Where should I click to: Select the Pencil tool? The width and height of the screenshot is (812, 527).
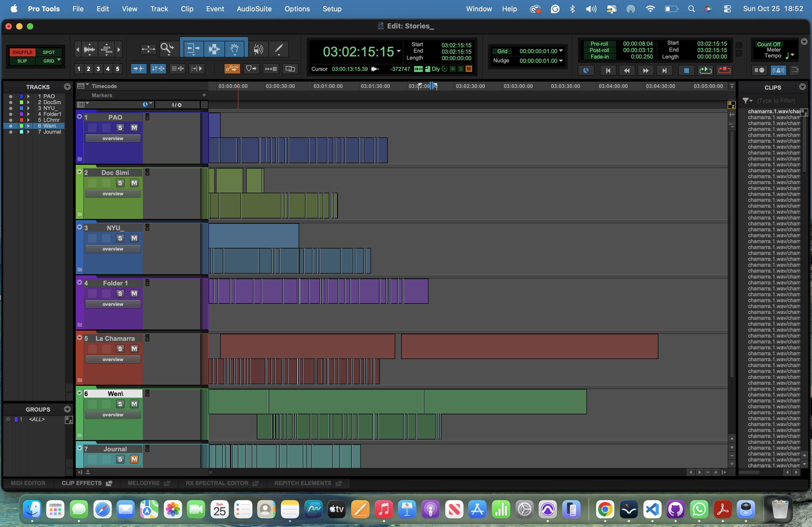279,49
